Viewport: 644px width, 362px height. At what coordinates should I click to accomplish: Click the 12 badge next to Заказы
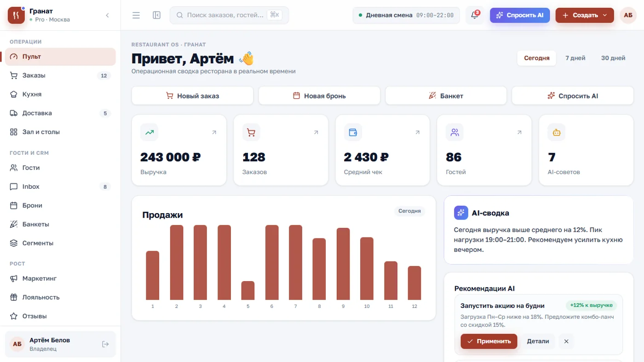(x=103, y=76)
